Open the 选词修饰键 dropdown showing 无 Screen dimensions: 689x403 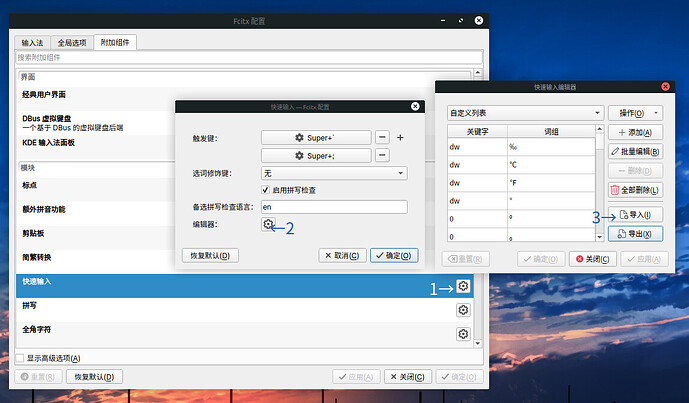point(334,173)
